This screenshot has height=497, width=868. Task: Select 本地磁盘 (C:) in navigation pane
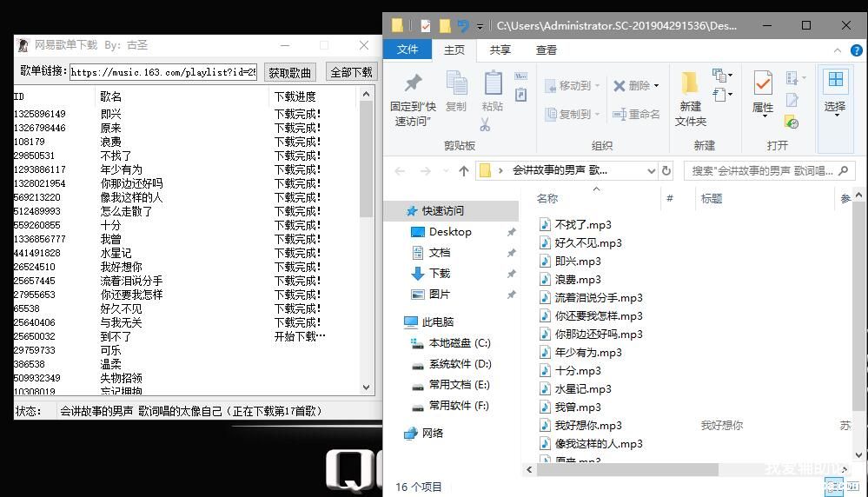click(459, 343)
